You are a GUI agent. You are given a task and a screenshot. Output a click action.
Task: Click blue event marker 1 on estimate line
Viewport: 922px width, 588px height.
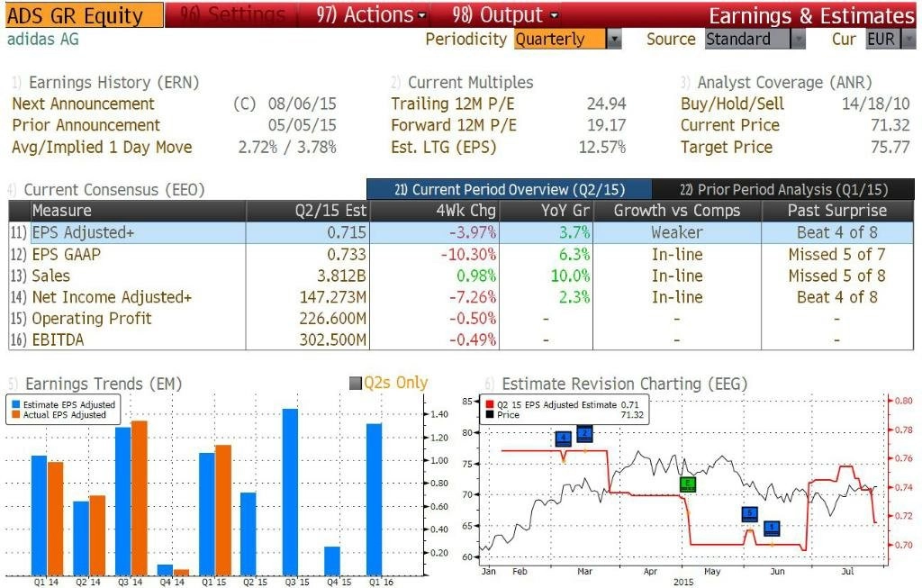772,528
